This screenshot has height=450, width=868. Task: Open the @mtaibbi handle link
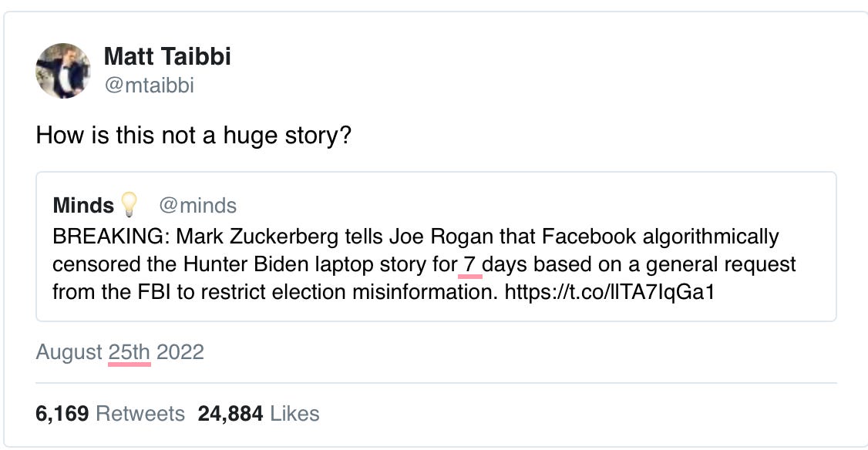[149, 86]
